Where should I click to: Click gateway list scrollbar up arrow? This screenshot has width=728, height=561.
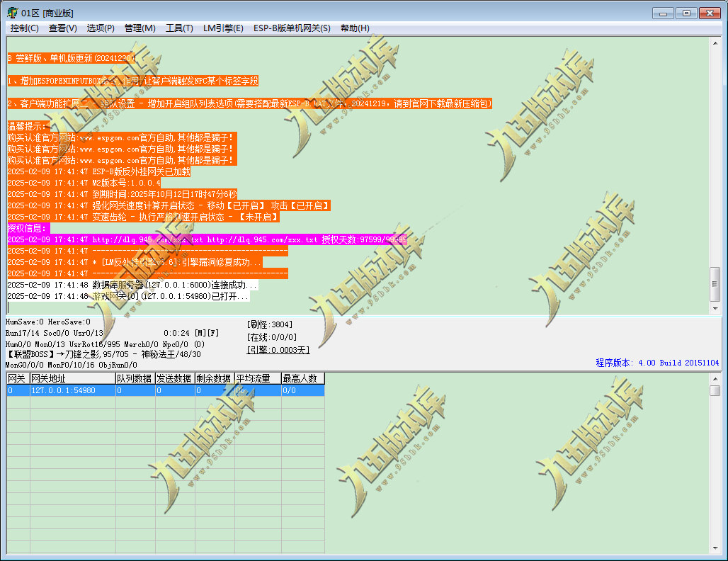715,378
